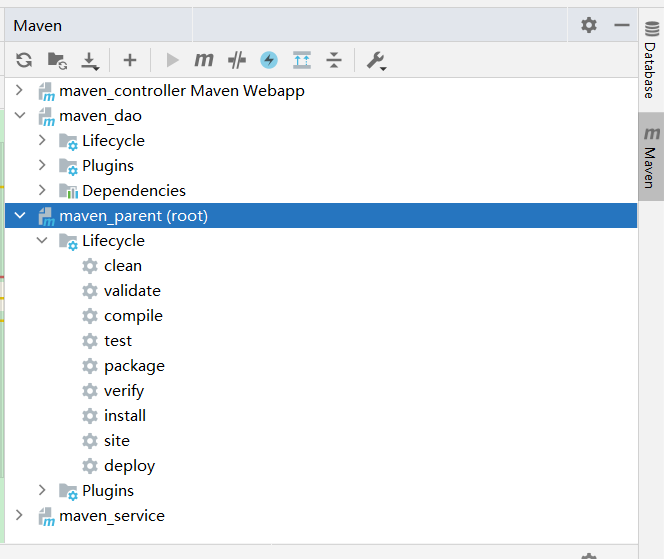
Task: Expand maven_controller Maven Webapp node
Action: pos(19,90)
